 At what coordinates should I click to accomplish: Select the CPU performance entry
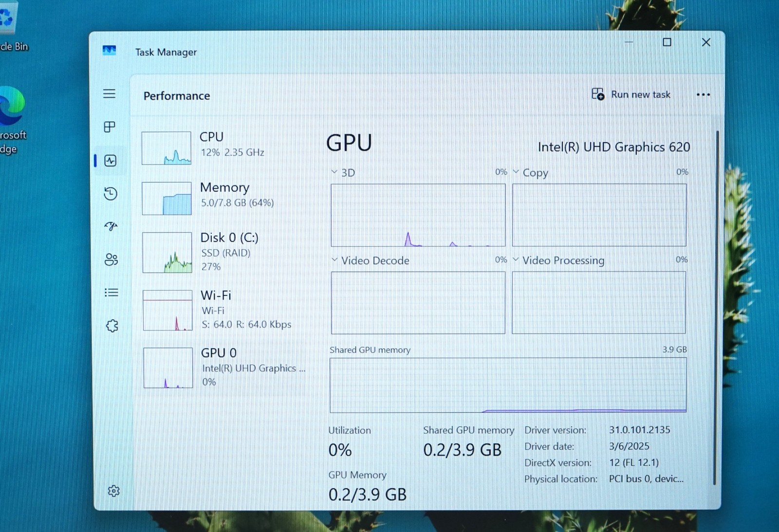point(224,147)
